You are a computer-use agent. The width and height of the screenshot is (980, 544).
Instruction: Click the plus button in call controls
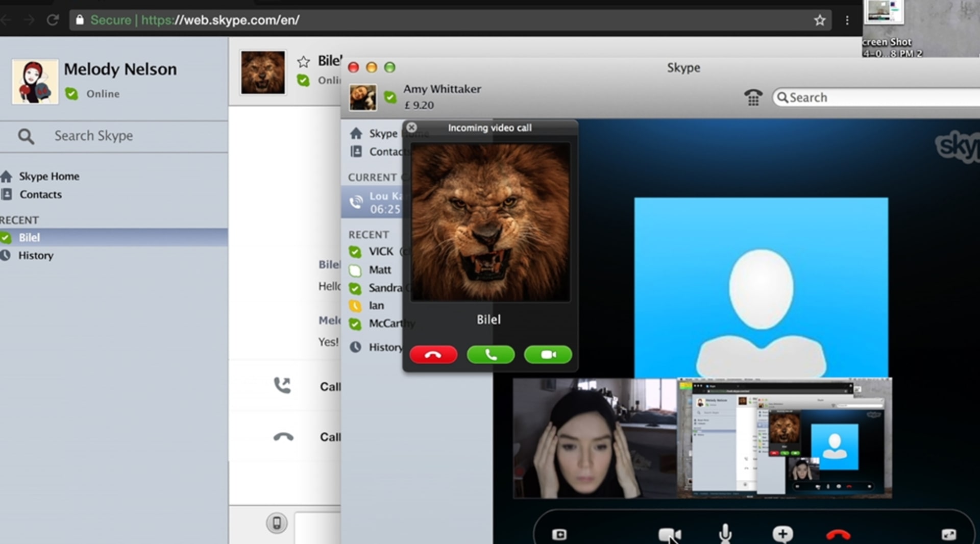coord(782,534)
